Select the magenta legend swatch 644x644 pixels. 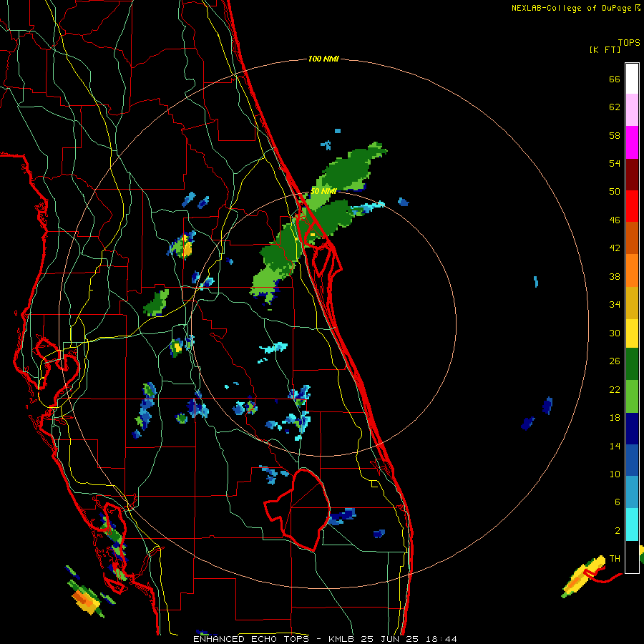pos(632,142)
